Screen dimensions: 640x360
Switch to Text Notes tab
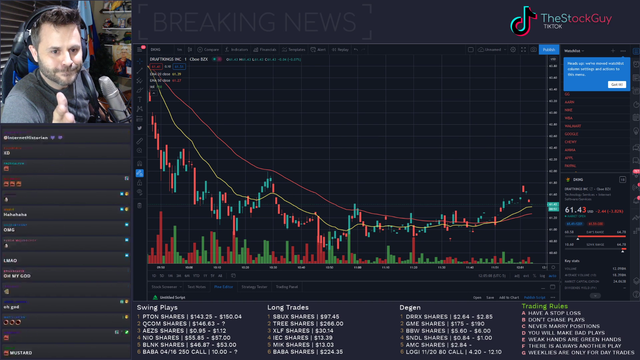pyautogui.click(x=197, y=287)
